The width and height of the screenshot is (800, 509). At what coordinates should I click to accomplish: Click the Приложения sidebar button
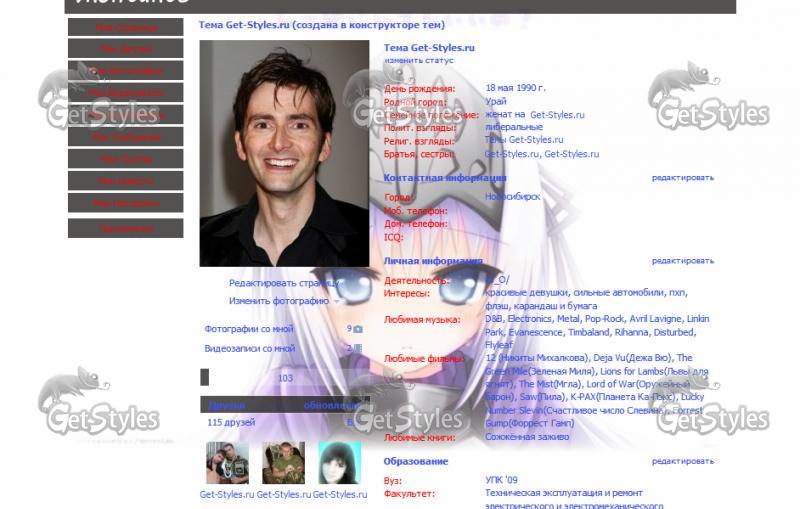(126, 229)
